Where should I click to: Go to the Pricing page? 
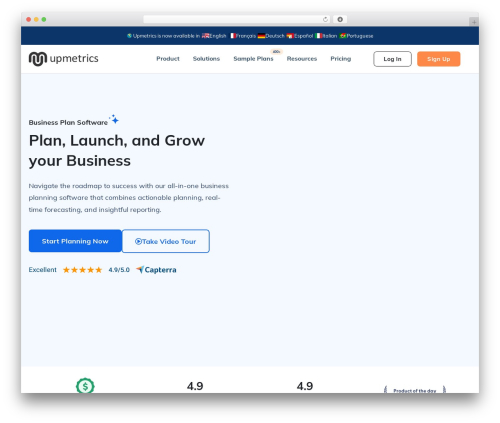point(340,59)
